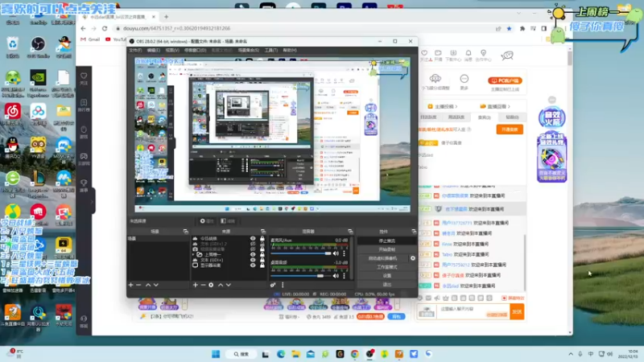
Task: Mute the 麦克风/Aux speaker icon
Action: coord(336,253)
